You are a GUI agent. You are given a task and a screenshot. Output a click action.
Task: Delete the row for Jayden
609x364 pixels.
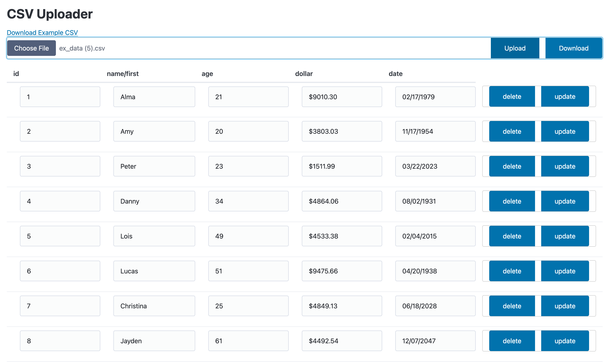pyautogui.click(x=512, y=341)
